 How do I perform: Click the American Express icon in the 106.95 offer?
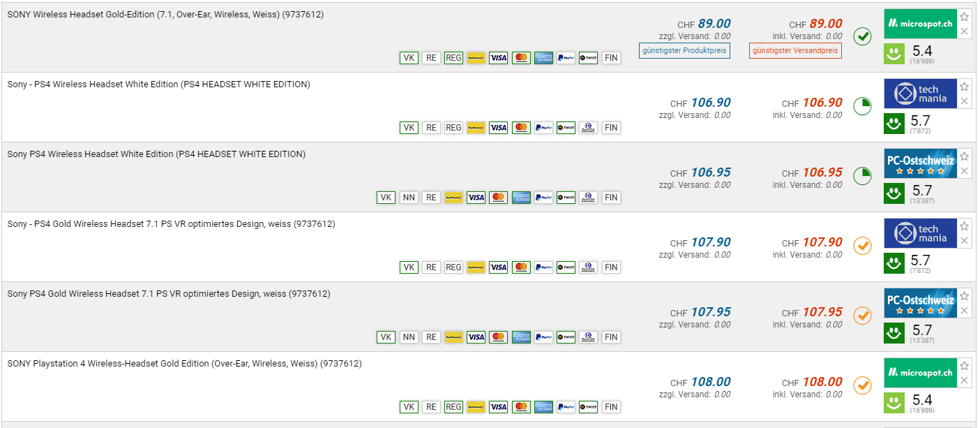pos(521,198)
